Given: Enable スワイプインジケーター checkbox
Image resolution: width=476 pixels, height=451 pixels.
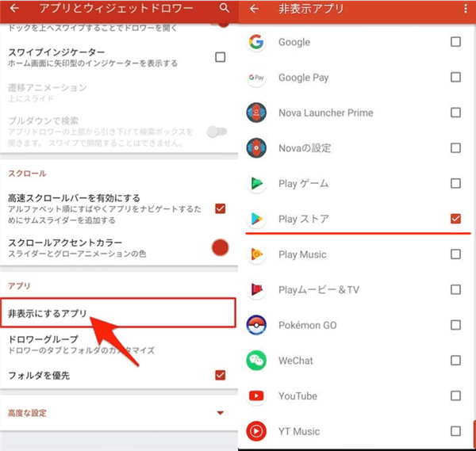Looking at the screenshot, I should [220, 57].
